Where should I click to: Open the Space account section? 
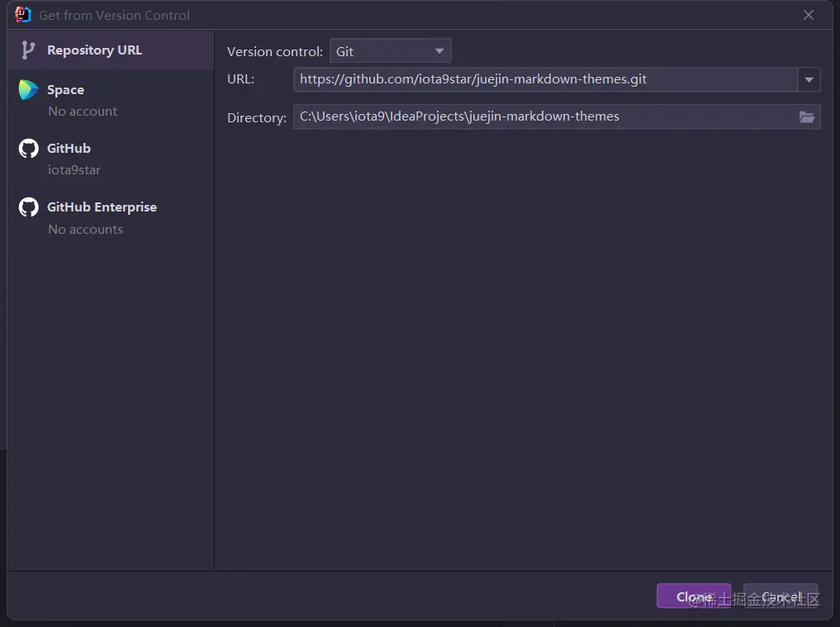(111, 100)
